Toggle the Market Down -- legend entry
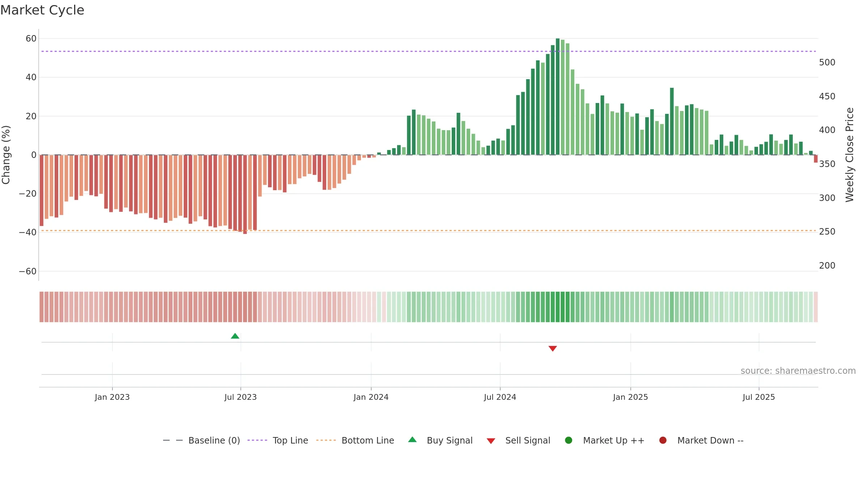The height and width of the screenshot is (488, 868). [701, 440]
